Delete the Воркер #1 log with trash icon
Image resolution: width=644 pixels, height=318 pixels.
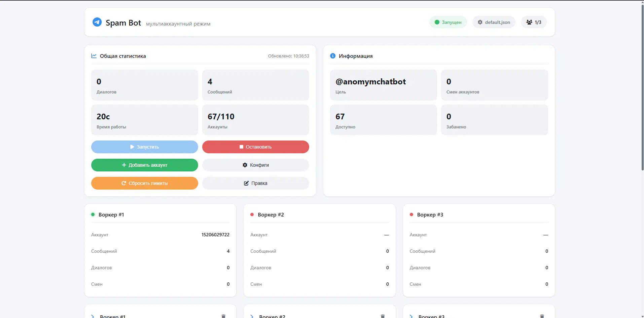coord(223,316)
